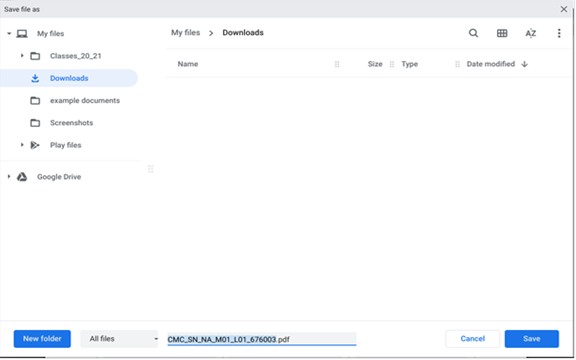The image size is (576, 360).
Task: Sort by Name column header
Action: (188, 64)
